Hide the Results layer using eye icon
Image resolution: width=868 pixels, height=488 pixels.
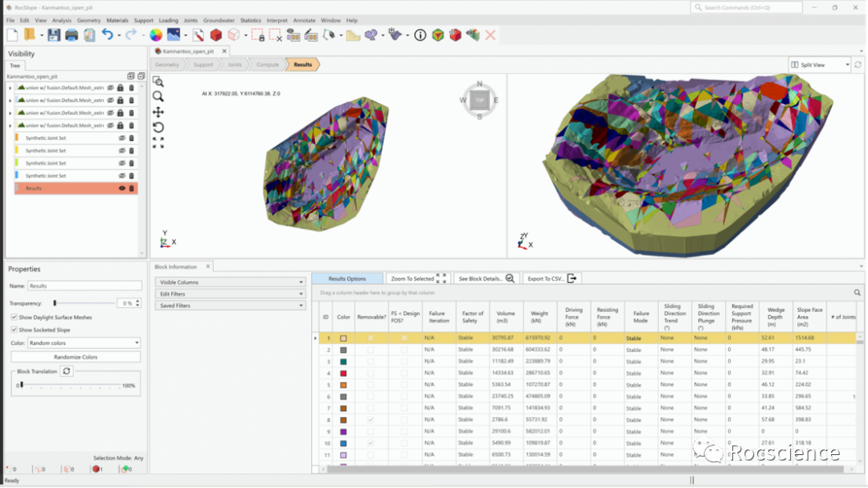point(122,188)
